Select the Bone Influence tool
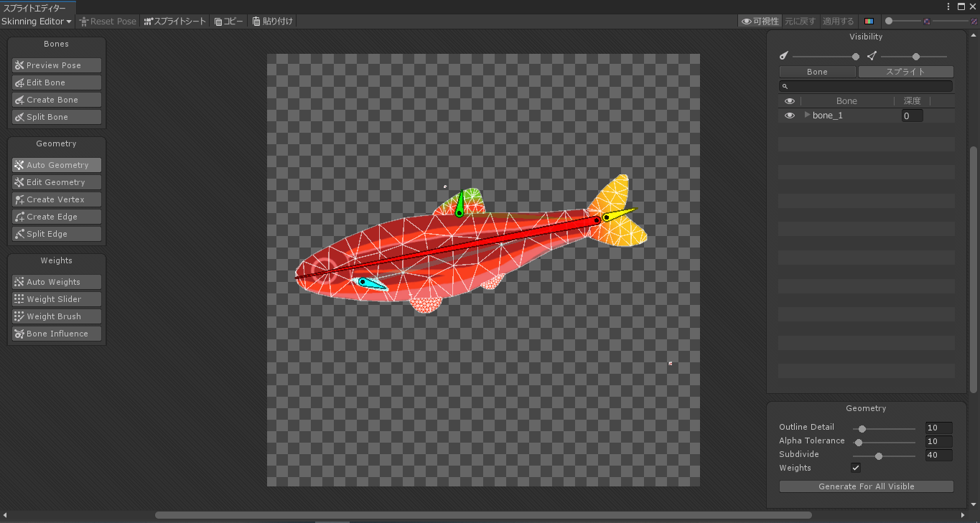980x523 pixels. (56, 333)
